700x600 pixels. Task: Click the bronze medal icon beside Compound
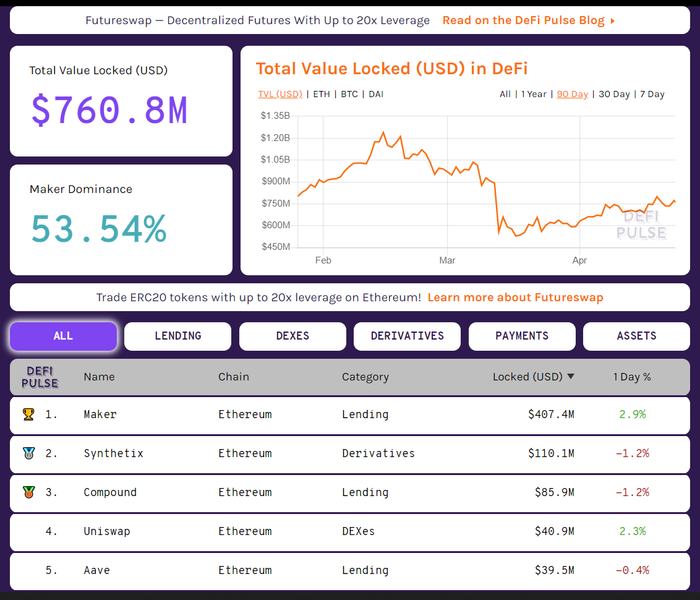28,492
